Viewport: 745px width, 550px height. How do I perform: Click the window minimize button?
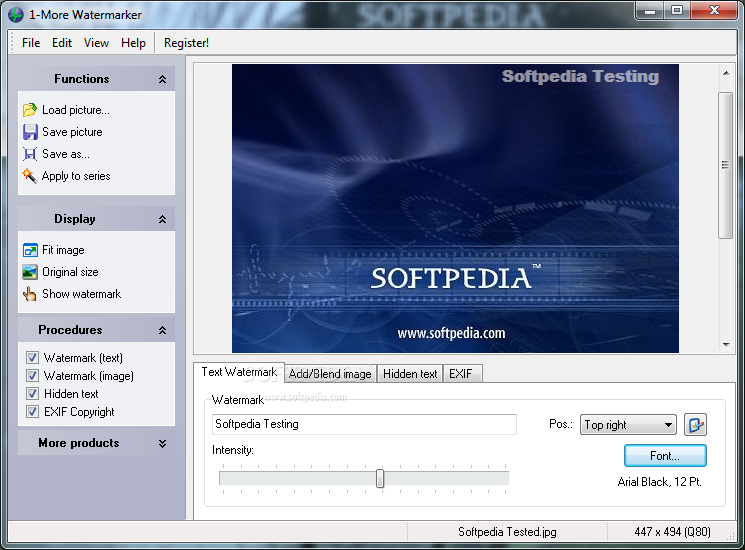coord(650,10)
